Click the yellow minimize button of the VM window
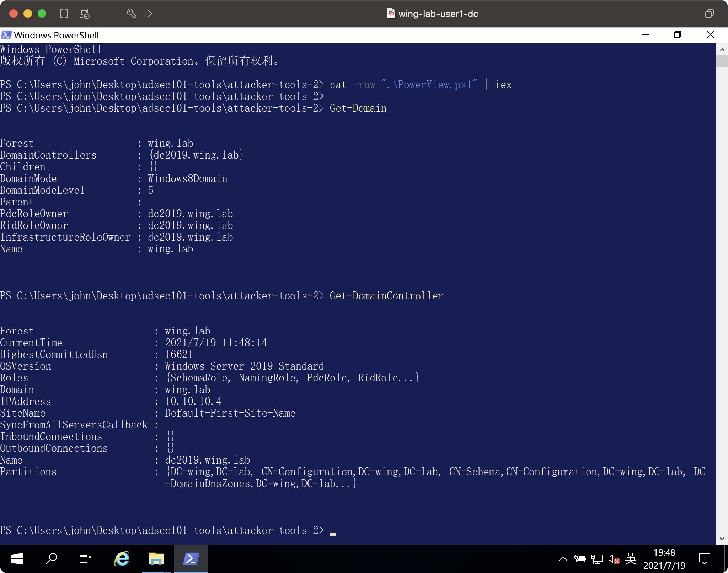 tap(28, 14)
